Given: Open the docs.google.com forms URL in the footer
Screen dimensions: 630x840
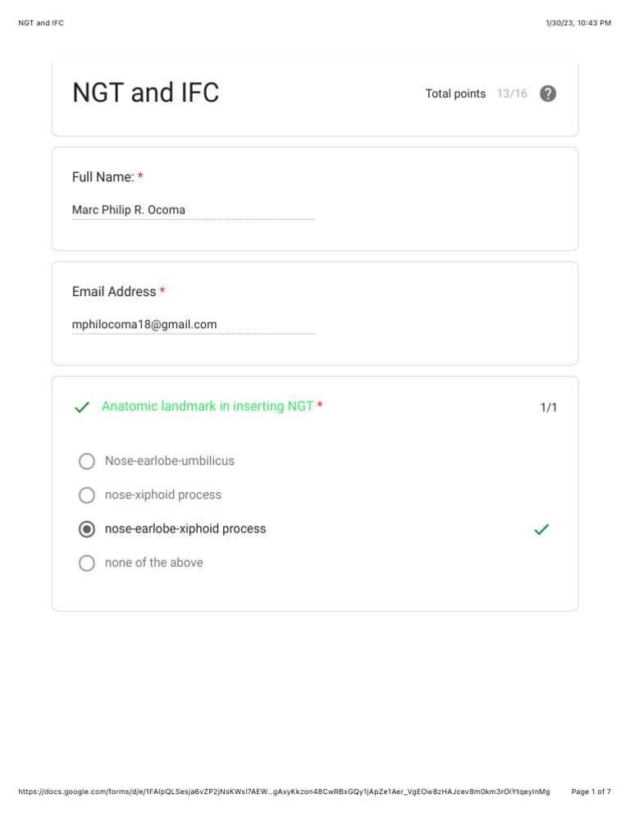Looking at the screenshot, I should [283, 792].
